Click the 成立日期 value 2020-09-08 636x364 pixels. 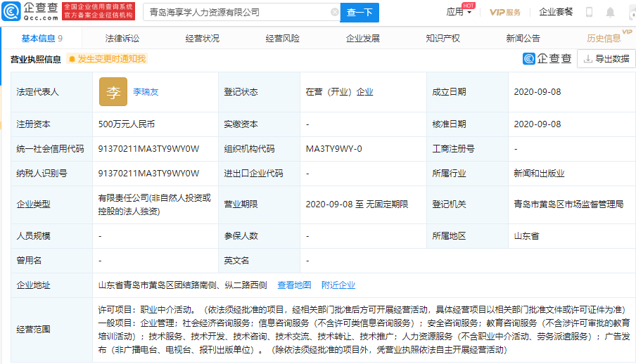(538, 92)
